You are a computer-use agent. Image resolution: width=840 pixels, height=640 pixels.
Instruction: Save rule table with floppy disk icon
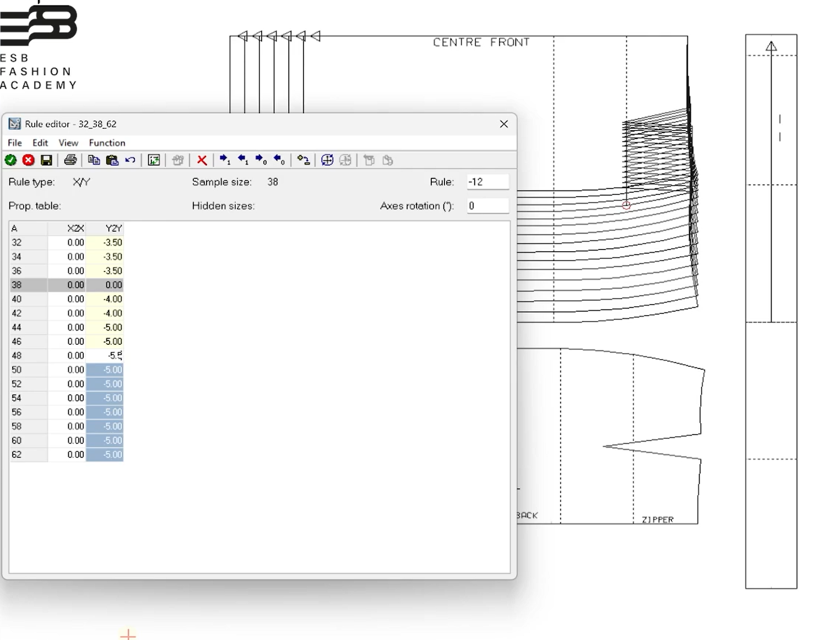46,160
